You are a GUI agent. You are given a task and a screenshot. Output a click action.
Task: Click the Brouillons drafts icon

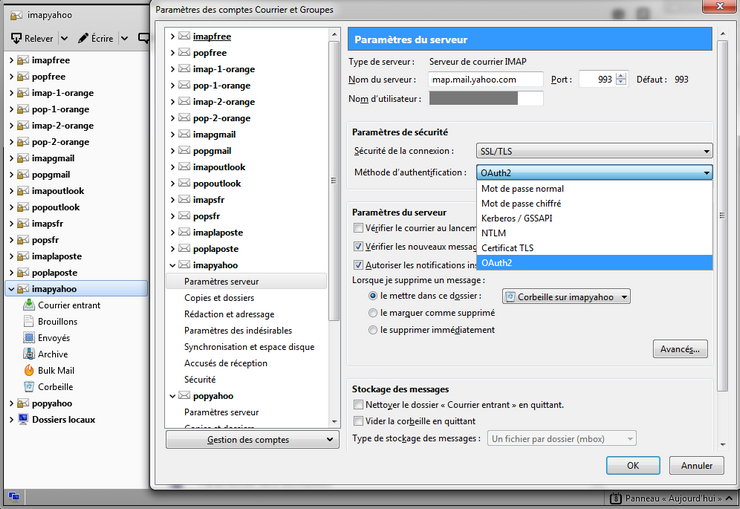tap(29, 321)
